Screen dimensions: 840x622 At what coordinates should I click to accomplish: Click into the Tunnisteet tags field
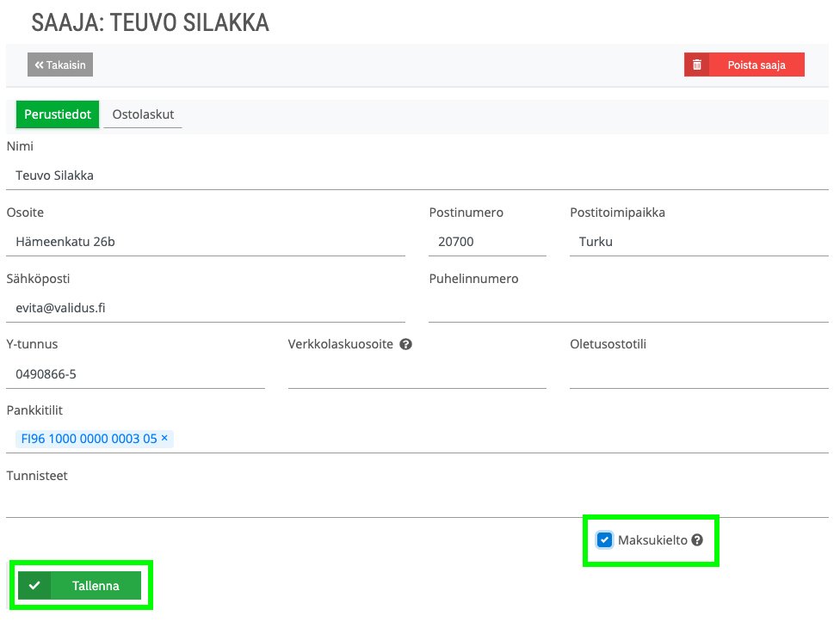click(x=417, y=503)
